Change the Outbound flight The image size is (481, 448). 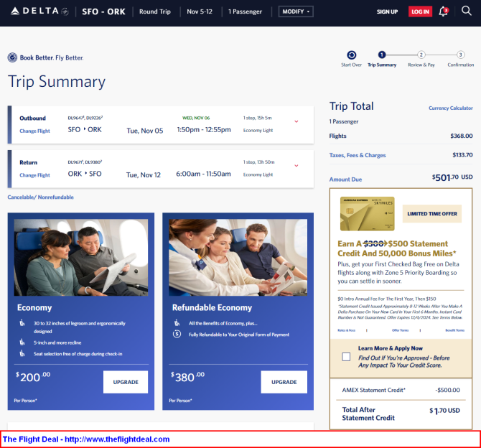click(34, 131)
